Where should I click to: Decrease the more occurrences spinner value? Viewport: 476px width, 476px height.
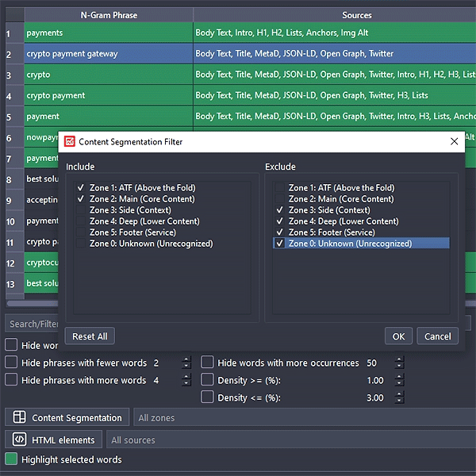[399, 367]
